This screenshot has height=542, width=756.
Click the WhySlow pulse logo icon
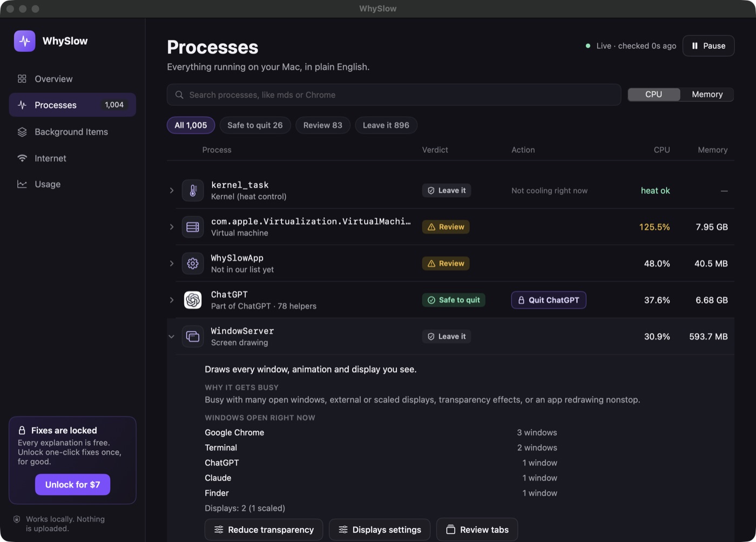pos(25,41)
